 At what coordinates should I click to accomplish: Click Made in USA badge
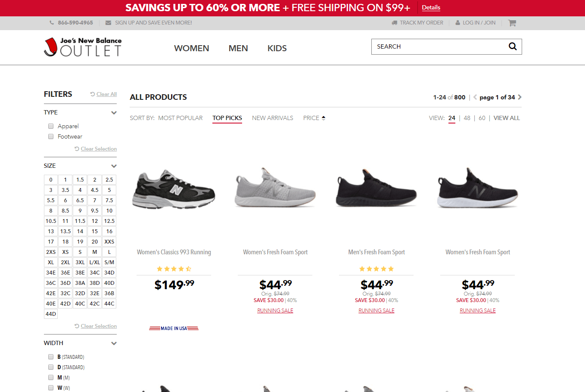tap(174, 328)
